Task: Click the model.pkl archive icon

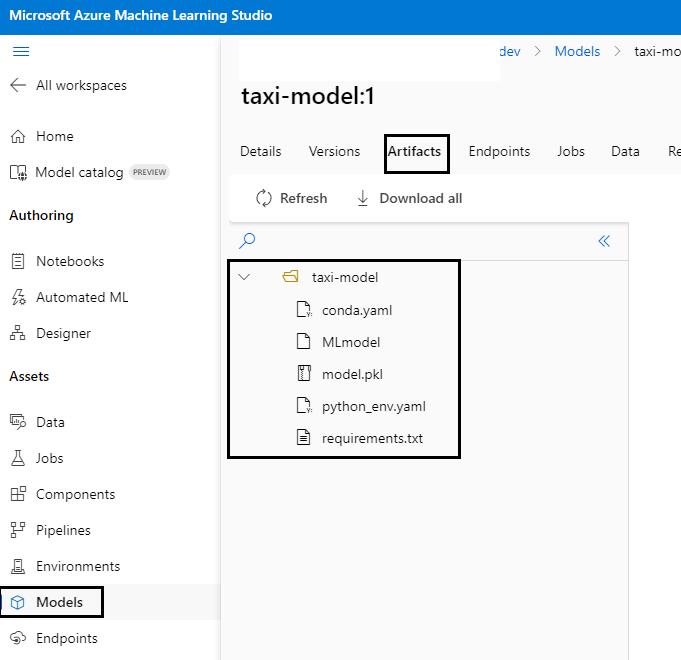Action: point(304,373)
